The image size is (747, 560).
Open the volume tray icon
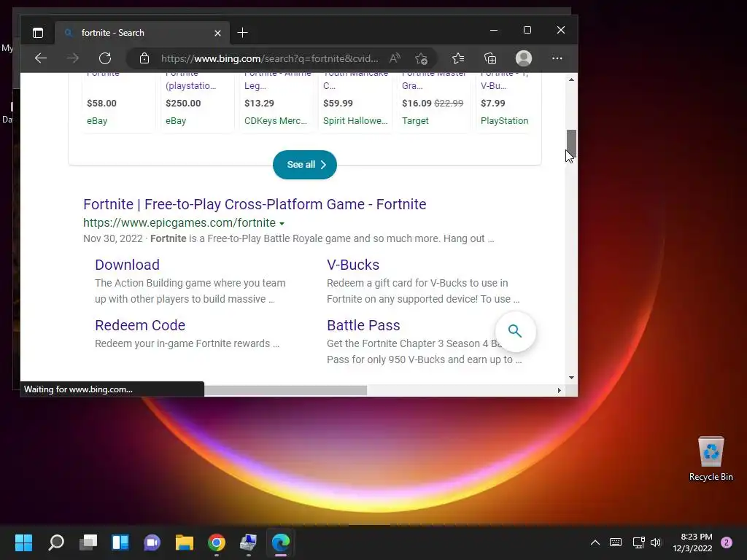point(656,542)
